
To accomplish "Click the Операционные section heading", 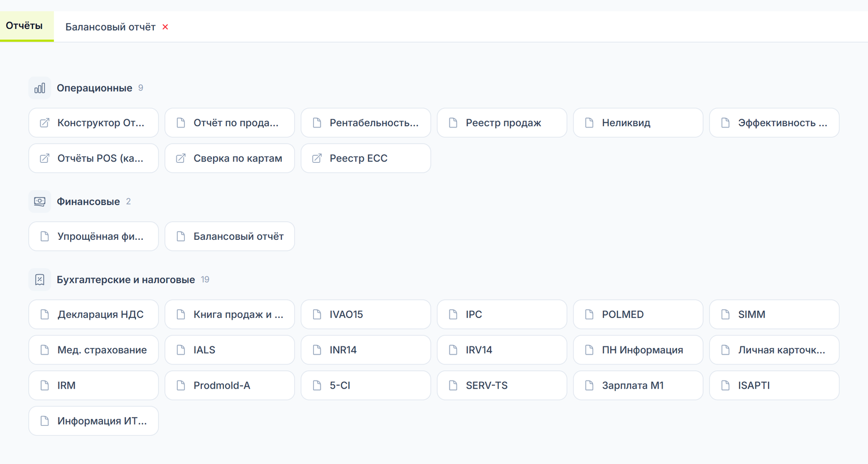I will pos(94,88).
